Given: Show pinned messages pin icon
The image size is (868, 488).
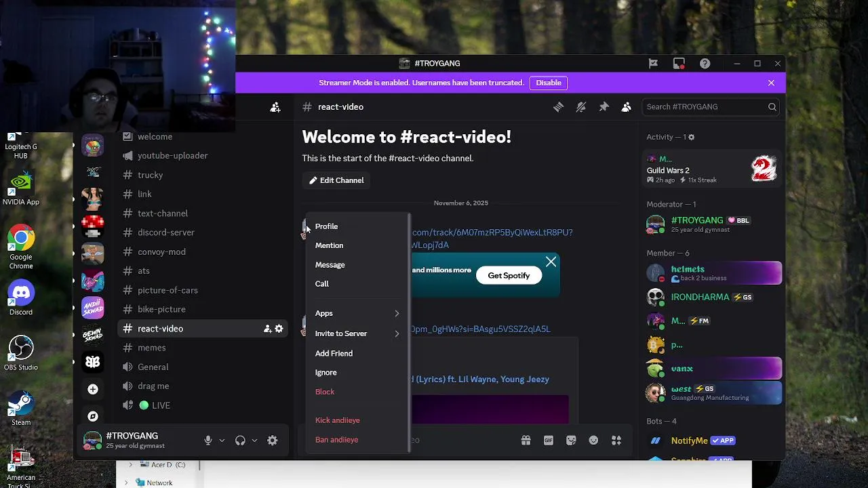Looking at the screenshot, I should 604,107.
